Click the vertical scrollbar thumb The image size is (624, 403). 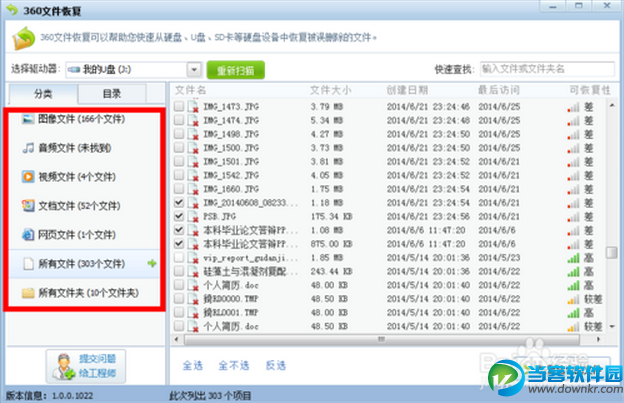click(x=612, y=253)
